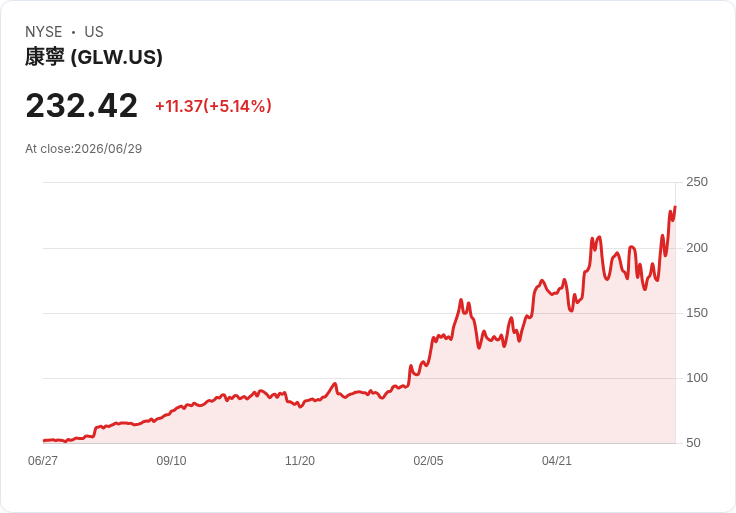The image size is (736, 513).
Task: Click the 200 price axis label
Action: pyautogui.click(x=697, y=248)
